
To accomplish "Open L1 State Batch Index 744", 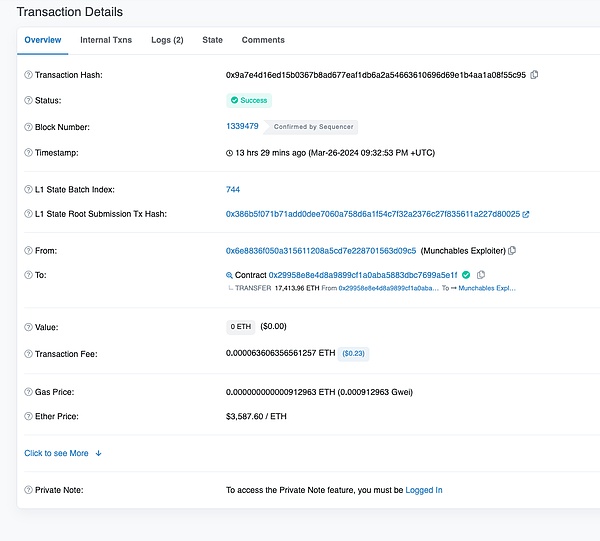I will [x=233, y=189].
